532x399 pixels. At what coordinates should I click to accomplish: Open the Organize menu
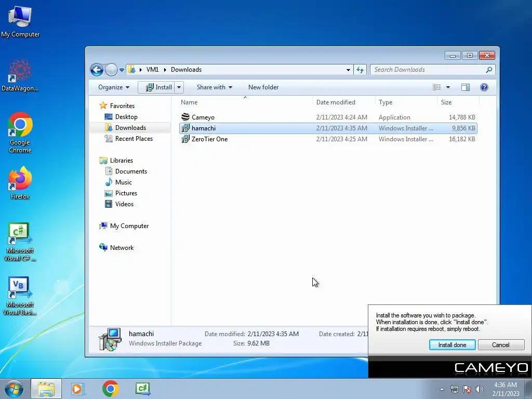point(114,87)
